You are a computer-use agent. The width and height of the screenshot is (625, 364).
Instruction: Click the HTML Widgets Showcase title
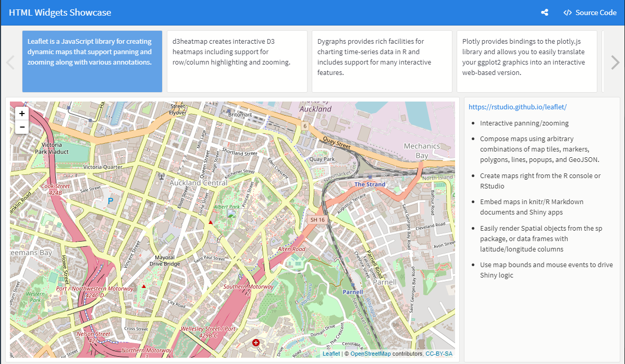(x=60, y=12)
